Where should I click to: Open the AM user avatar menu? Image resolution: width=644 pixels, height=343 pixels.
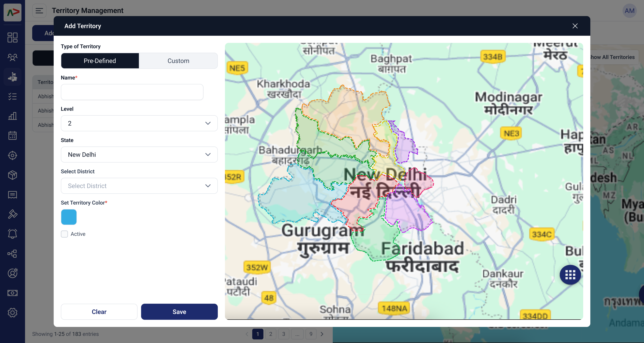click(x=629, y=11)
